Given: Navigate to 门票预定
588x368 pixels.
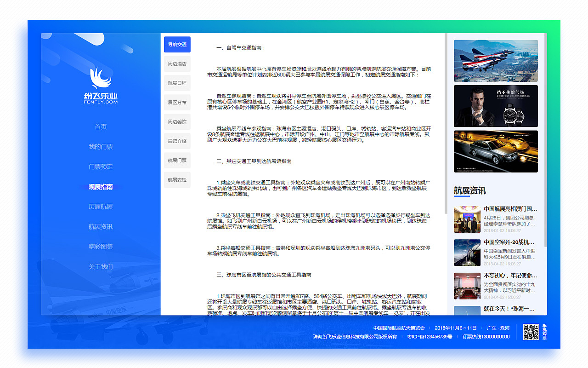Looking at the screenshot, I should [x=101, y=167].
